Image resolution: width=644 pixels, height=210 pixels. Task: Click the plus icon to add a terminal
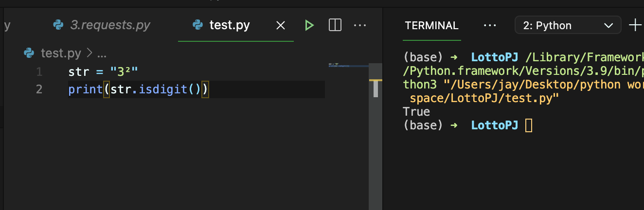(x=635, y=25)
